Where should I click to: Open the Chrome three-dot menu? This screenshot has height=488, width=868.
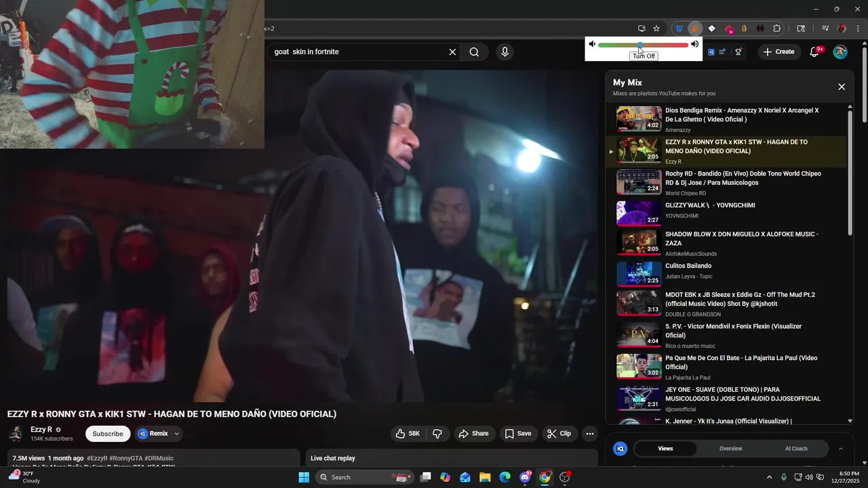coord(859,28)
